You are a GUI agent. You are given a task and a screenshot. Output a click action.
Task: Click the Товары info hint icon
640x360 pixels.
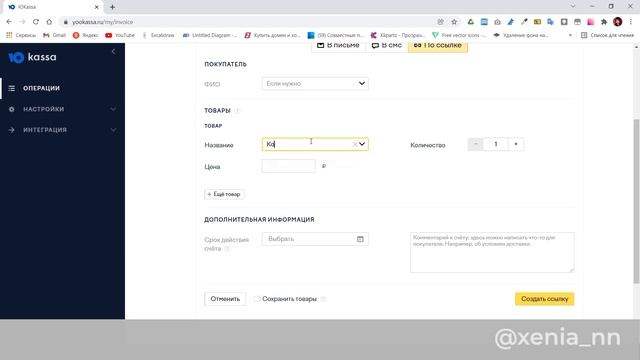pyautogui.click(x=237, y=111)
